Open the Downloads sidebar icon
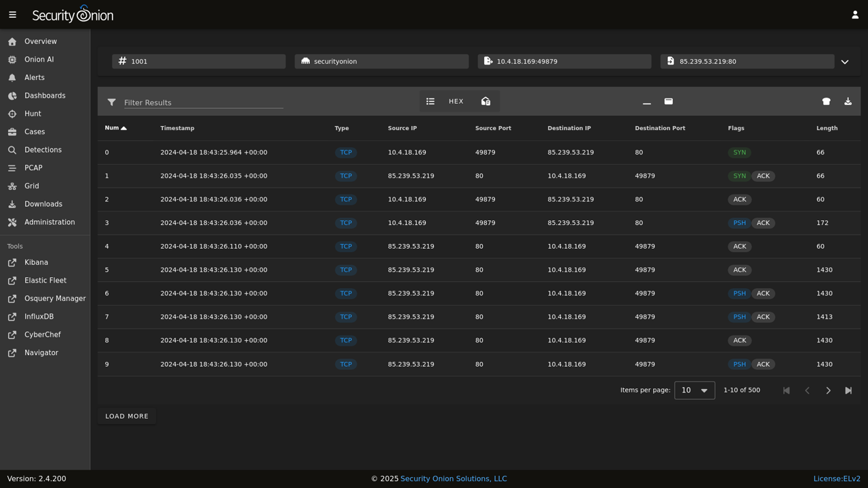868x488 pixels. pos(12,203)
